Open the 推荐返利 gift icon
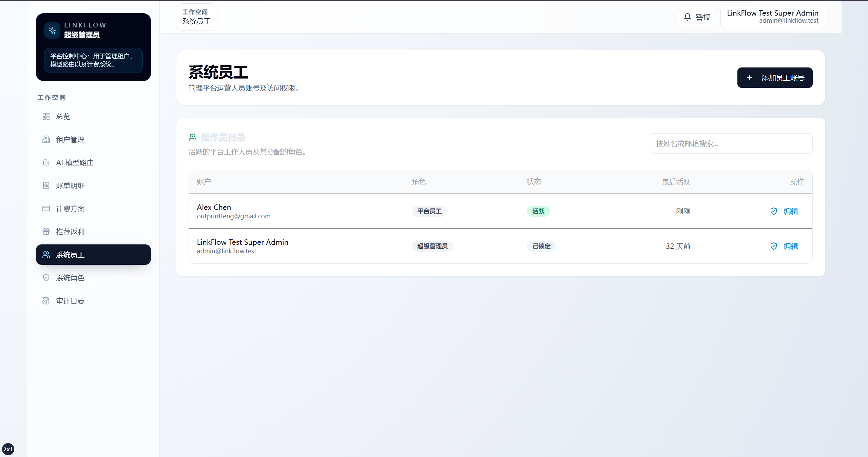Image resolution: width=868 pixels, height=457 pixels. click(46, 232)
